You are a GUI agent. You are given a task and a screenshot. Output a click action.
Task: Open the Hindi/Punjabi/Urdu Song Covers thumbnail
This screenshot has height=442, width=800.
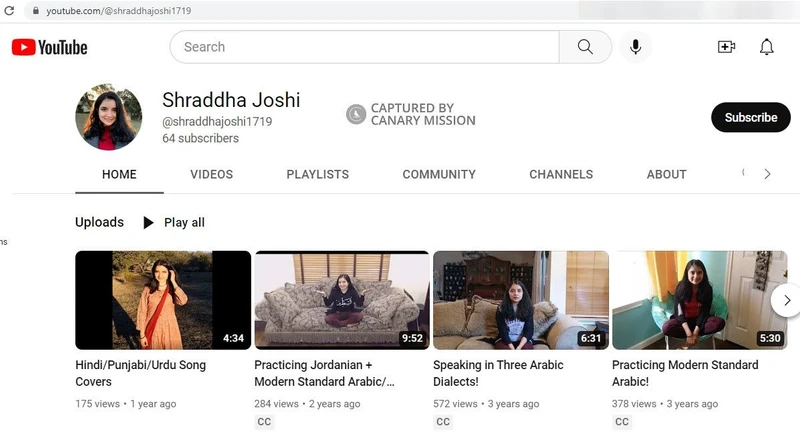point(163,300)
